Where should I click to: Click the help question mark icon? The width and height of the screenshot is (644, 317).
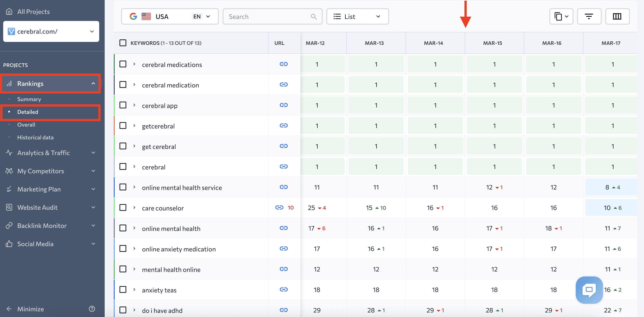pos(92,309)
